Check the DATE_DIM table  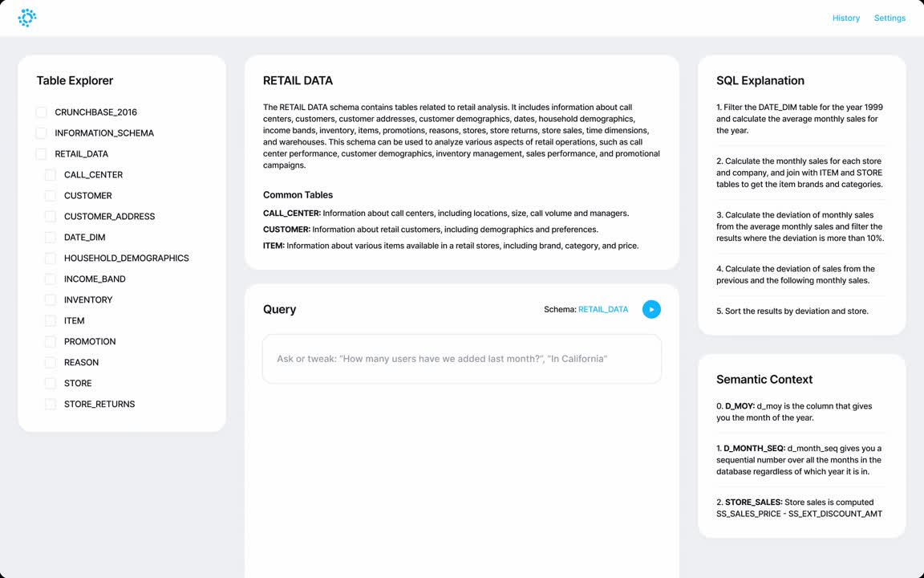[50, 237]
